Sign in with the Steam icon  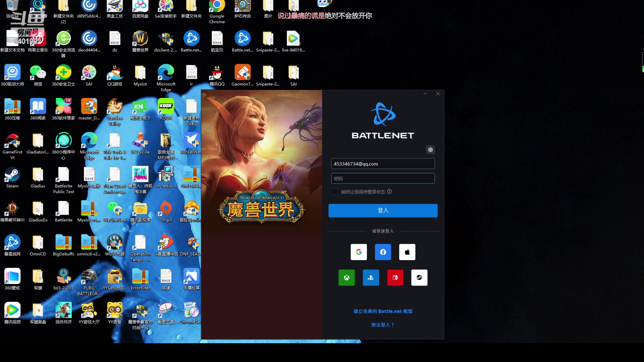click(x=419, y=278)
